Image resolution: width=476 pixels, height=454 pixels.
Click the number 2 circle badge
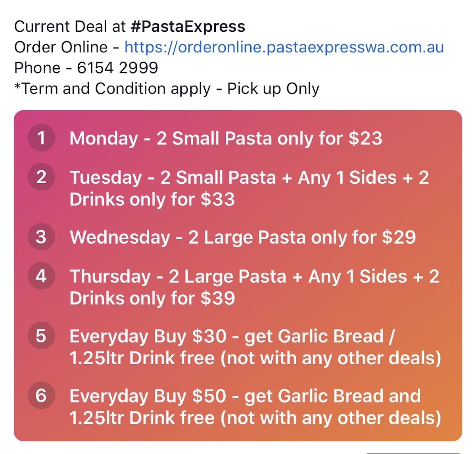[41, 177]
